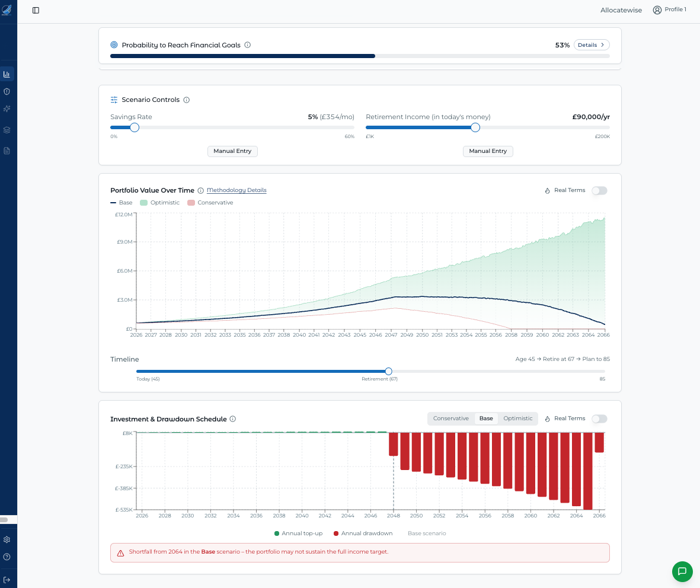Open the probability Details chevron button
Screen dimensions: 700x588
[592, 45]
